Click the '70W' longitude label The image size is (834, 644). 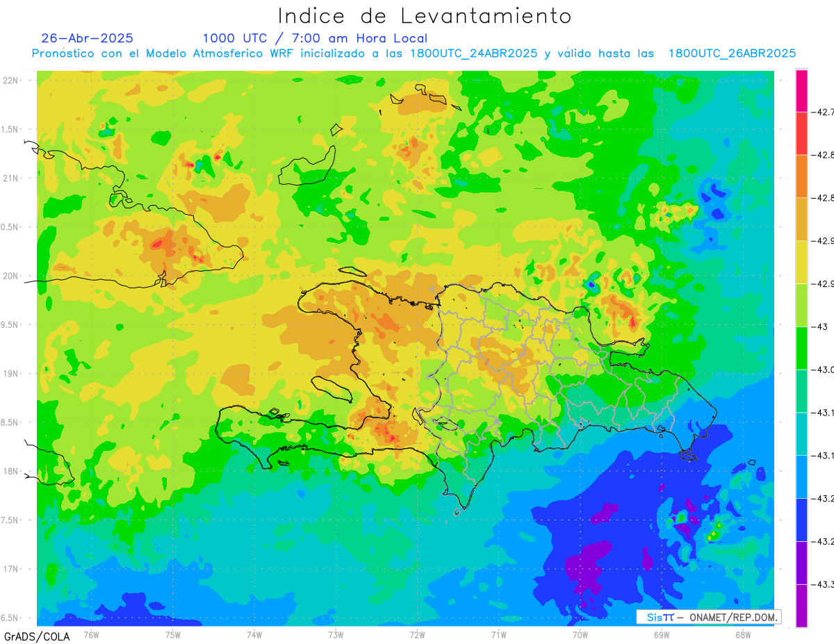(580, 635)
